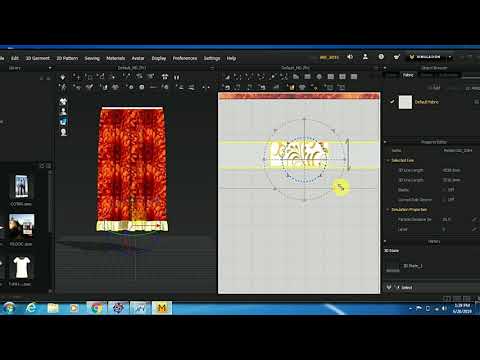
Task: Select the Default Fabric row label
Action: click(x=427, y=102)
